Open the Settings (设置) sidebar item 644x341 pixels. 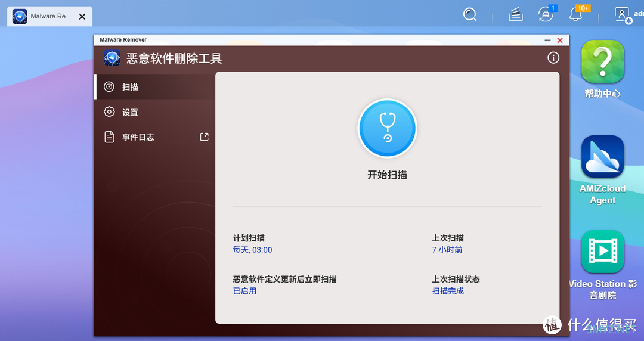tap(155, 111)
